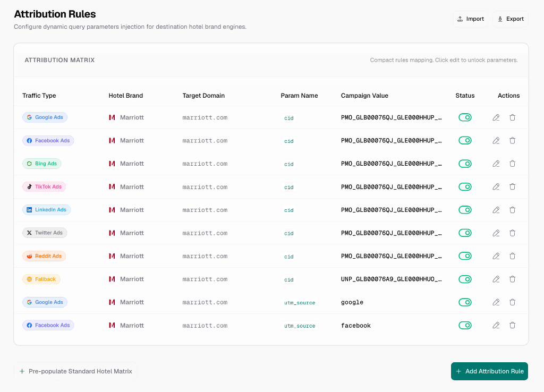The width and height of the screenshot is (544, 392).
Task: Edit the Fallback rule
Action: [x=496, y=279]
